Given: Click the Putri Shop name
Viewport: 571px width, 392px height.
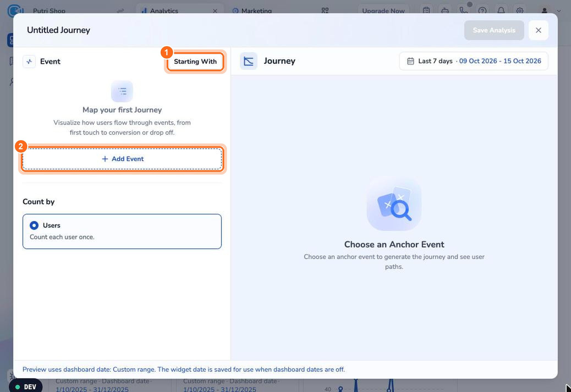Looking at the screenshot, I should (x=49, y=11).
